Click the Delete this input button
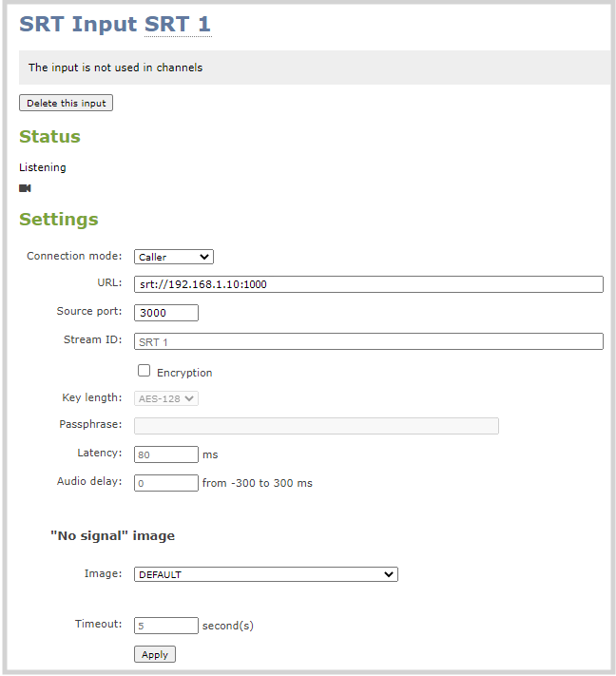This screenshot has width=616, height=676. click(x=66, y=103)
